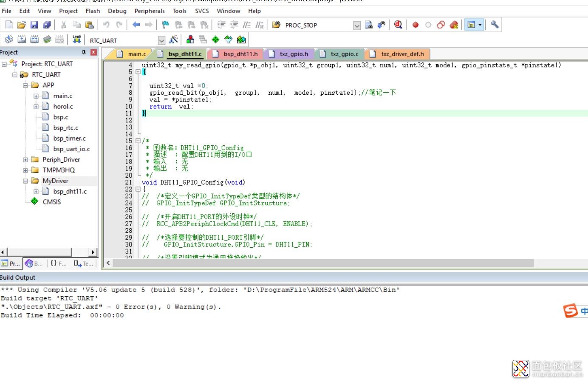Collapse the MyDriver folder
The height and width of the screenshot is (382, 588).
tap(25, 181)
